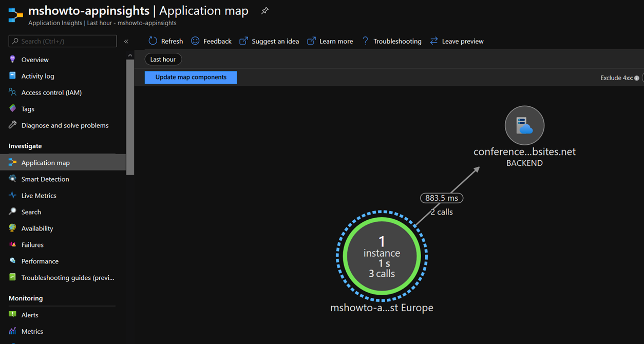Go to Access control (IAM)
Screen dimensions: 644x344
coord(51,92)
